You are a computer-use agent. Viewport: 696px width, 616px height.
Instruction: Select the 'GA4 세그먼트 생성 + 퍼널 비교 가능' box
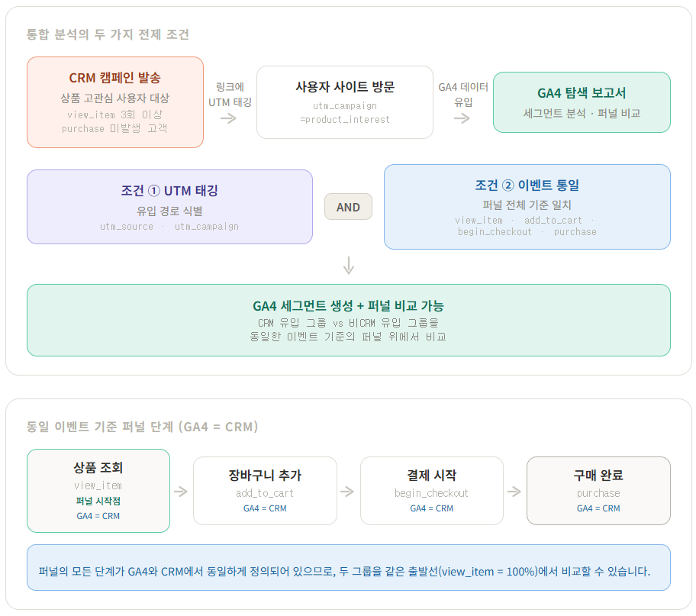click(348, 320)
